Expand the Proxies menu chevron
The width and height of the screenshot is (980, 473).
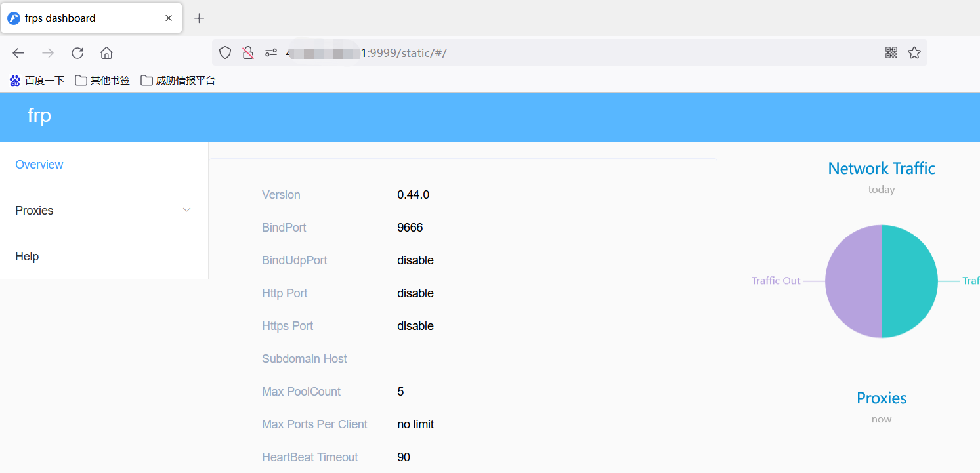(186, 210)
